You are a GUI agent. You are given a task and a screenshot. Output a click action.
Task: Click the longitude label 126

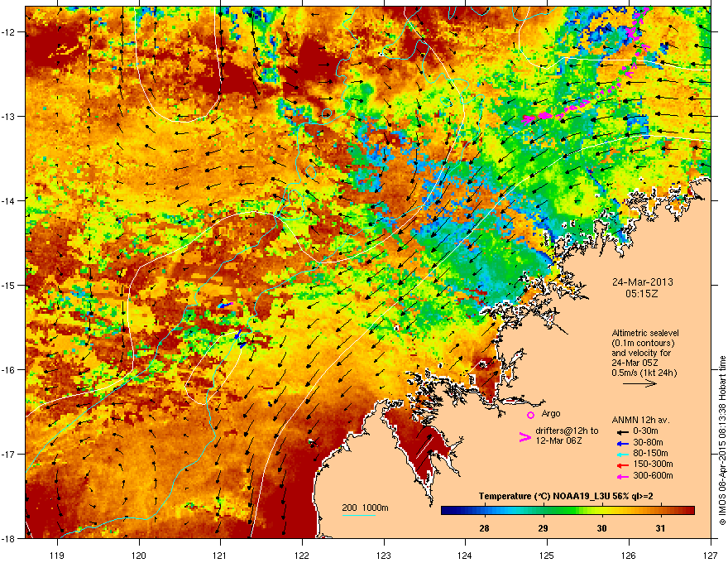pyautogui.click(x=629, y=555)
